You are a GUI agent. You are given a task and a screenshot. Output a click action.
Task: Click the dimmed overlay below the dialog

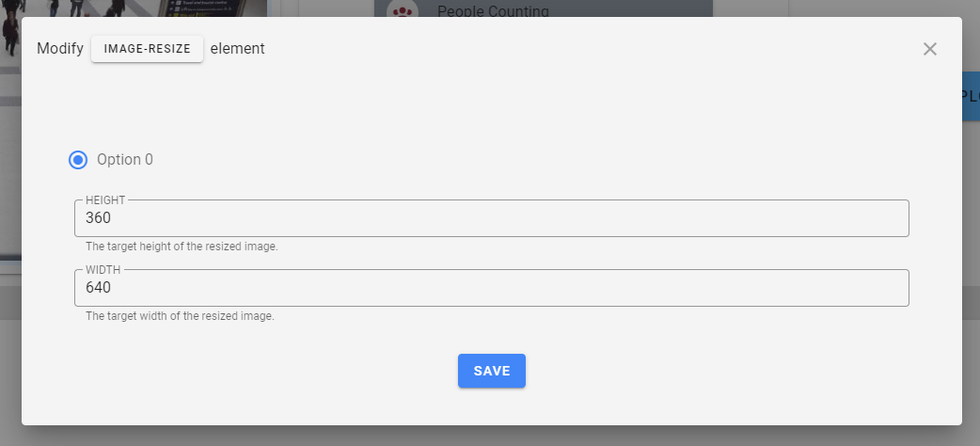(x=489, y=436)
